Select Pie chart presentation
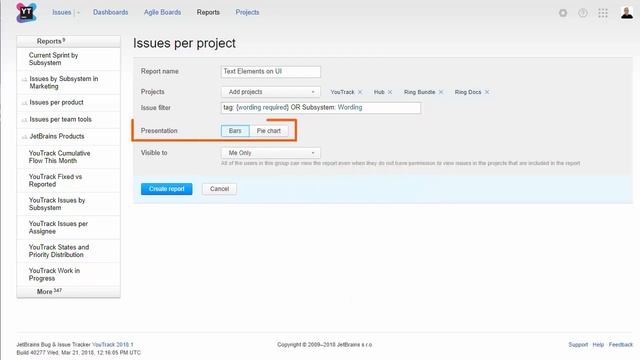The image size is (640, 360). pos(269,131)
